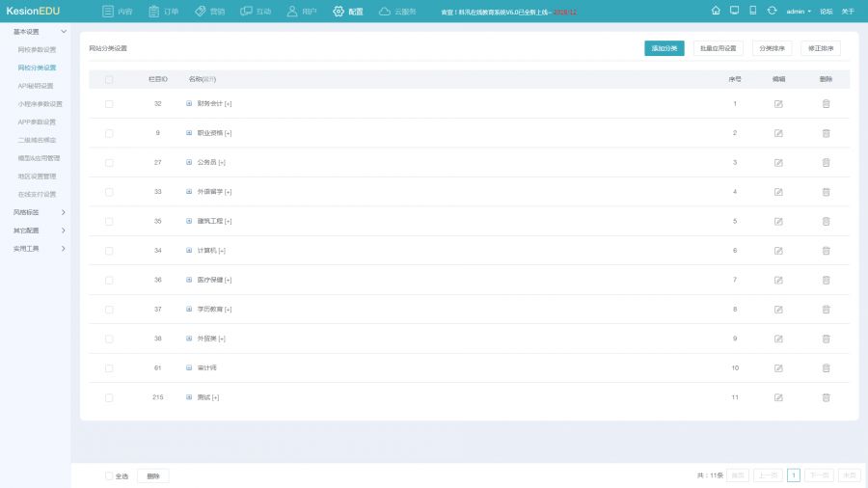The image size is (868, 488).
Task: Delete the 测试 category with ID 215
Action: pos(826,397)
